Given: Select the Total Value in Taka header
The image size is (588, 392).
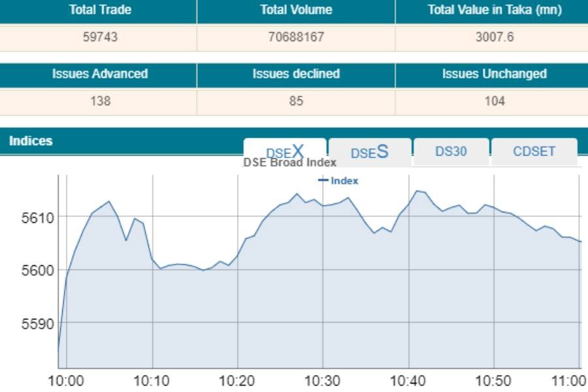Looking at the screenshot, I should coord(494,10).
